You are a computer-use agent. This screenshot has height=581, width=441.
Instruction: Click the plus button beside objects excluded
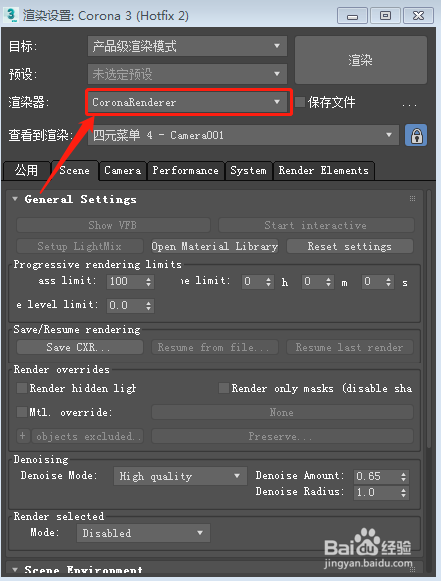22,436
